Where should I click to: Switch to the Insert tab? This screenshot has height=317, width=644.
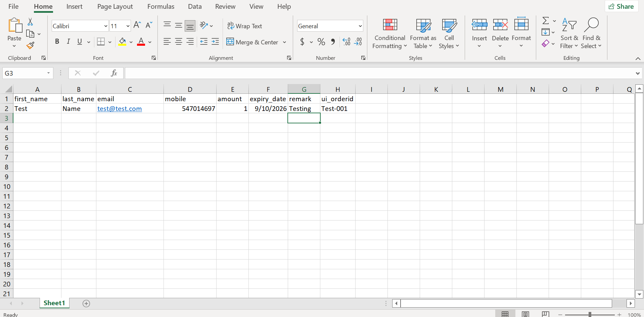pyautogui.click(x=74, y=6)
